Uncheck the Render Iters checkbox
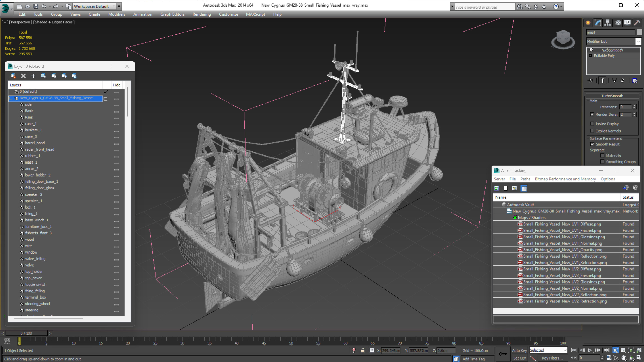The height and width of the screenshot is (362, 644). pos(592,114)
